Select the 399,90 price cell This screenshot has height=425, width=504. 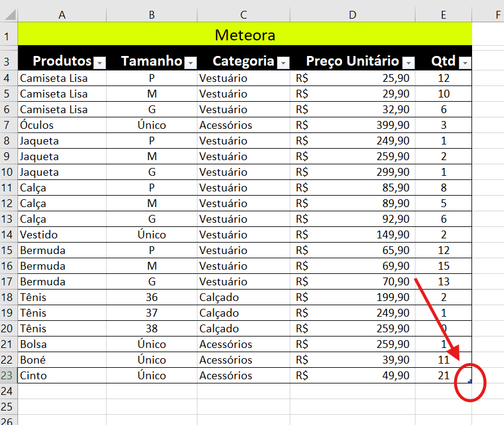353,125
